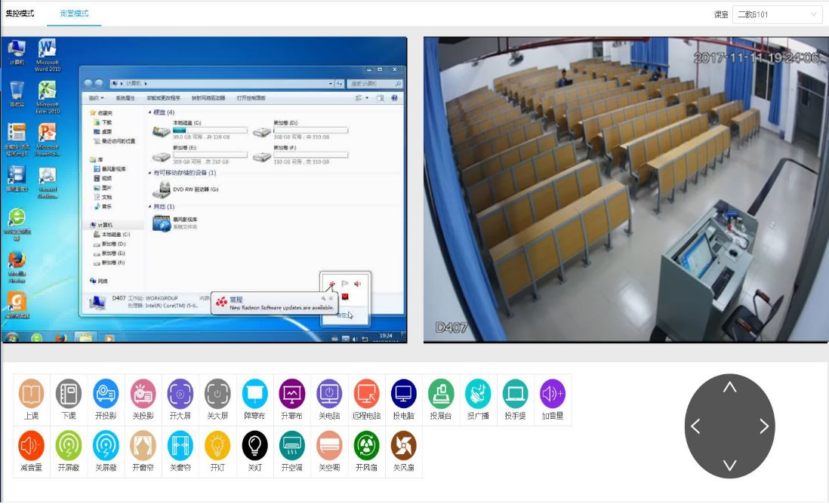Screen dimensions: 829x504
Task: Decrease volume with the 减音量 icon
Action: click(32, 445)
